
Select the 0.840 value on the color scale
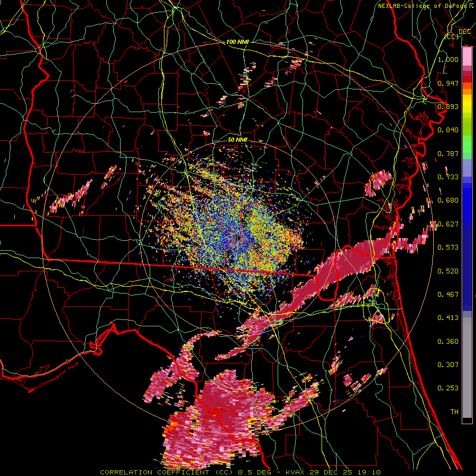click(x=448, y=130)
